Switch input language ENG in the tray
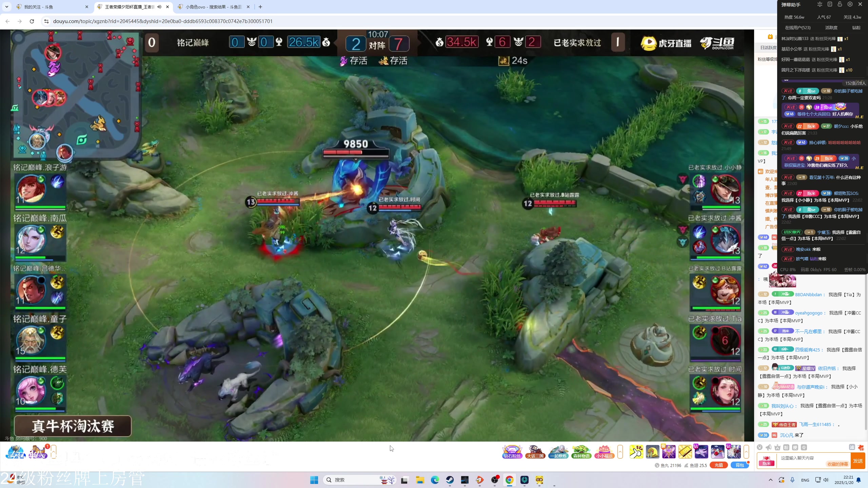The width and height of the screenshot is (868, 488). coord(805,480)
